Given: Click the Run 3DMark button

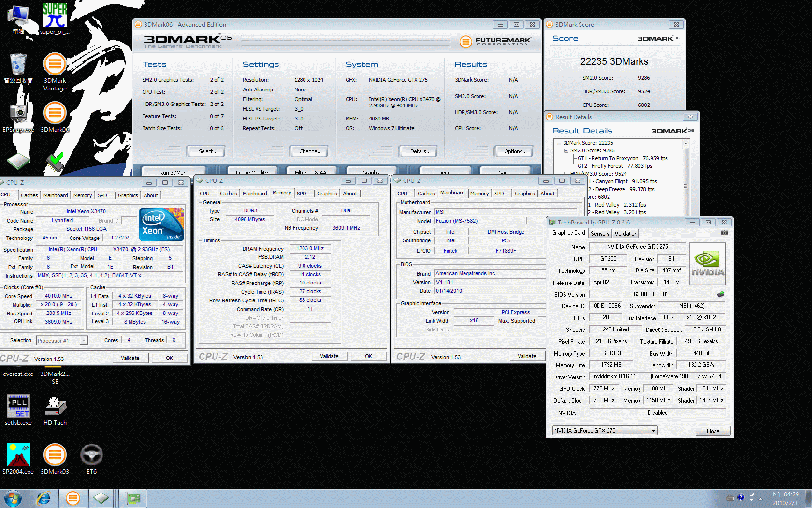Looking at the screenshot, I should (174, 171).
